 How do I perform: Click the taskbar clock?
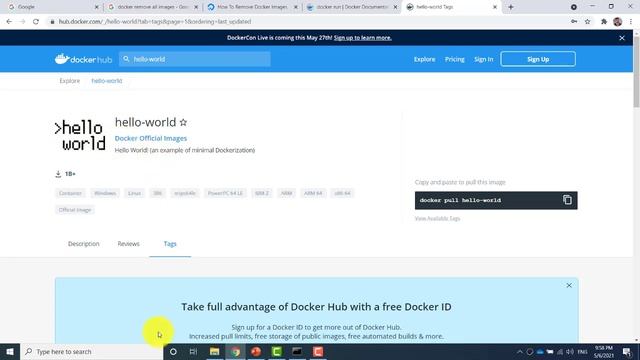[x=604, y=351]
